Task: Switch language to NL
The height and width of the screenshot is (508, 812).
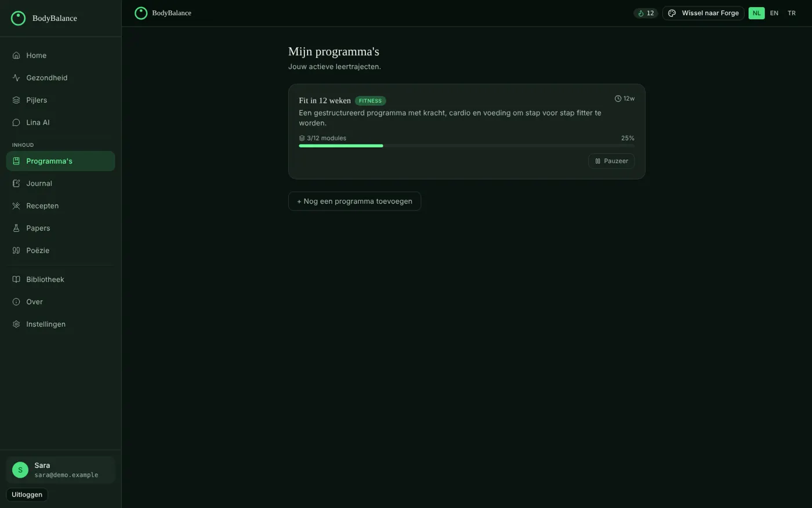Action: coord(756,13)
